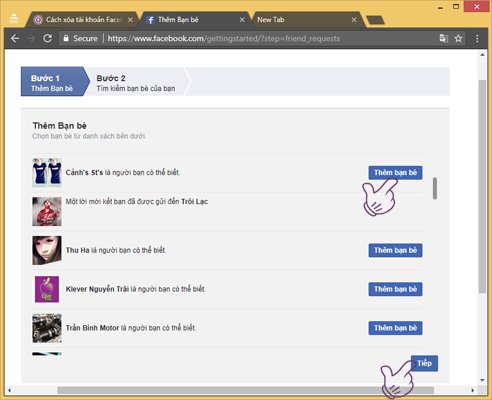
Task: Add Trần Bình Motor as friend
Action: (395, 328)
